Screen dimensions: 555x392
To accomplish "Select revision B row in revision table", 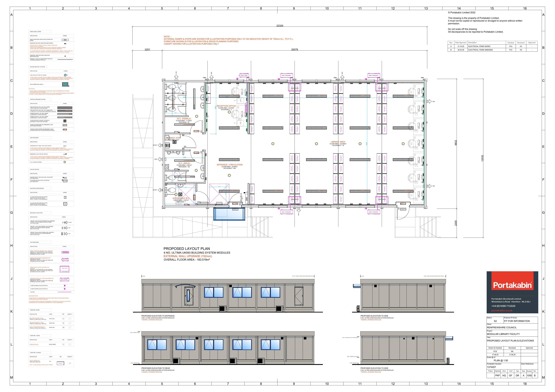I will click(x=493, y=50).
